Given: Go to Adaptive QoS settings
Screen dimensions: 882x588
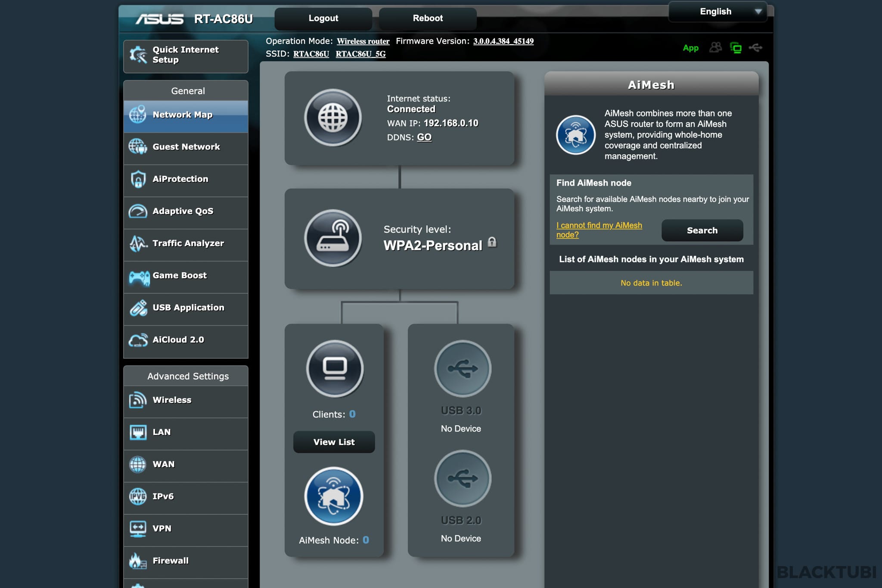Looking at the screenshot, I should pos(186,211).
